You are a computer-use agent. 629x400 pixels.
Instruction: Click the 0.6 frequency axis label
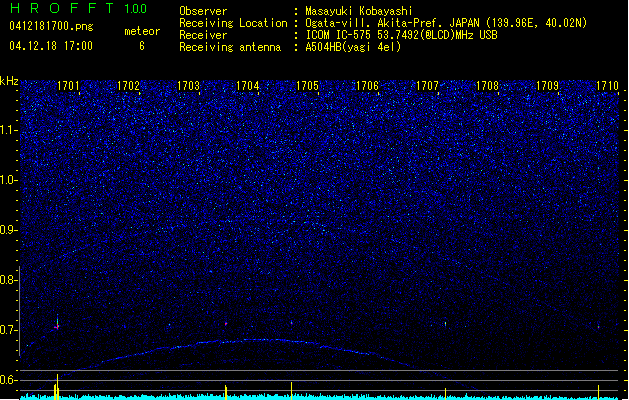click(x=9, y=380)
